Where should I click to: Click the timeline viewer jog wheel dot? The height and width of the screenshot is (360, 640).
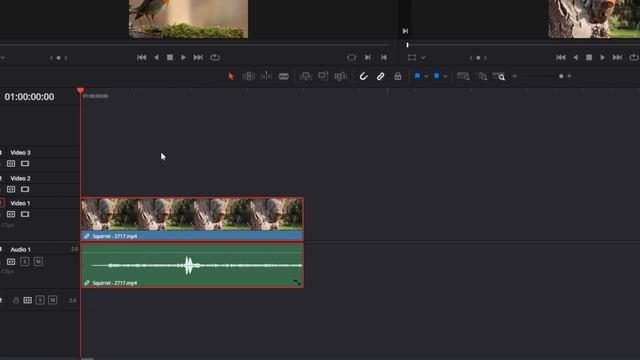[478, 58]
